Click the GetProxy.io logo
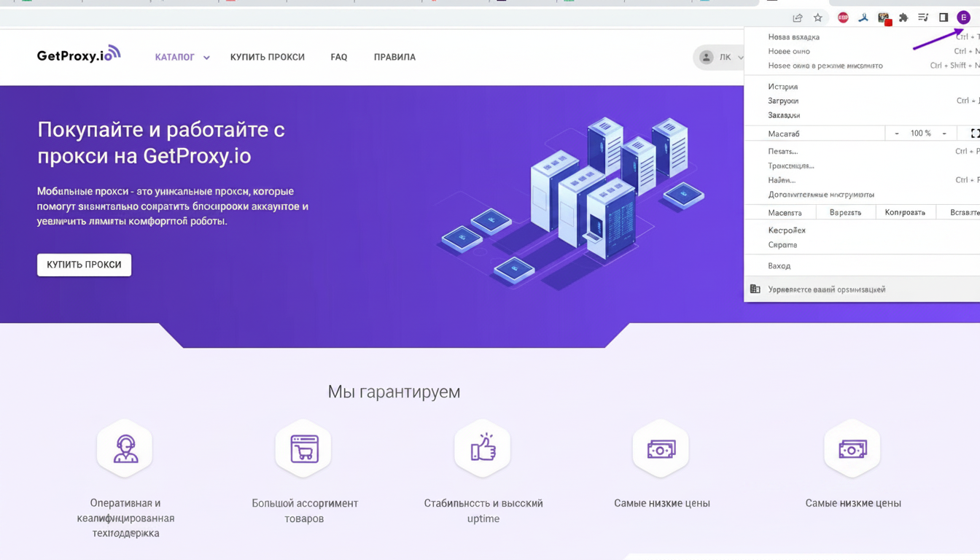The image size is (980, 560). click(79, 55)
